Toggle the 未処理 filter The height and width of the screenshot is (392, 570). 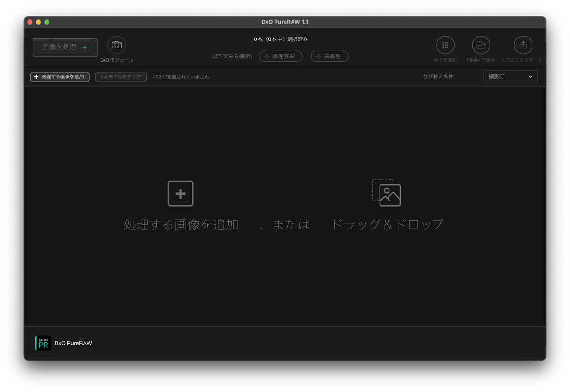pyautogui.click(x=329, y=56)
